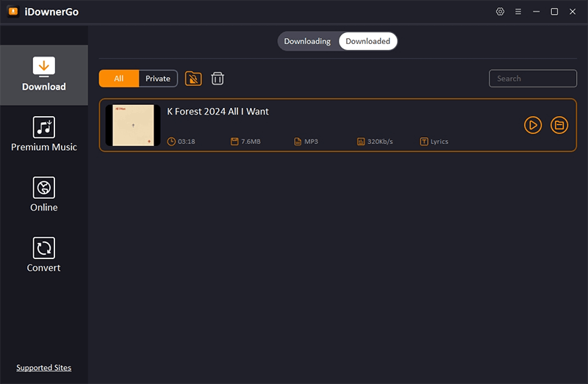Screen dimensions: 588x384
Task: Close the iDownerGo window
Action: [x=573, y=12]
